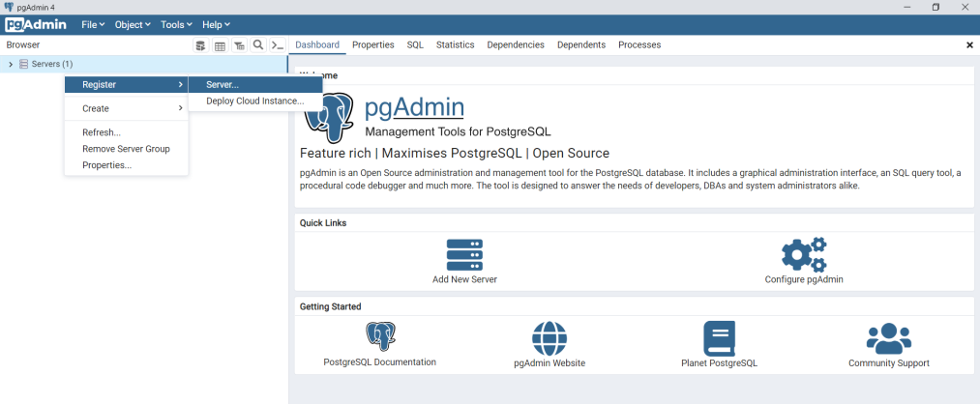The width and height of the screenshot is (980, 404).
Task: Open Planet PostgreSQL link text
Action: click(x=720, y=363)
